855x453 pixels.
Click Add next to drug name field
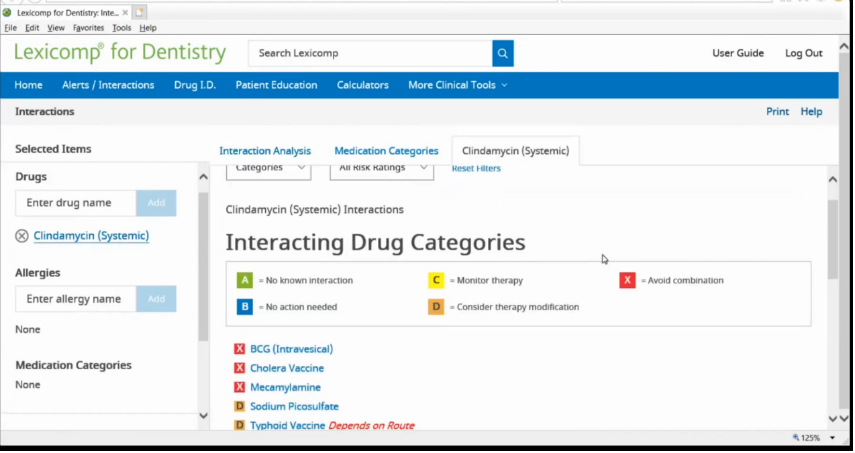point(156,203)
